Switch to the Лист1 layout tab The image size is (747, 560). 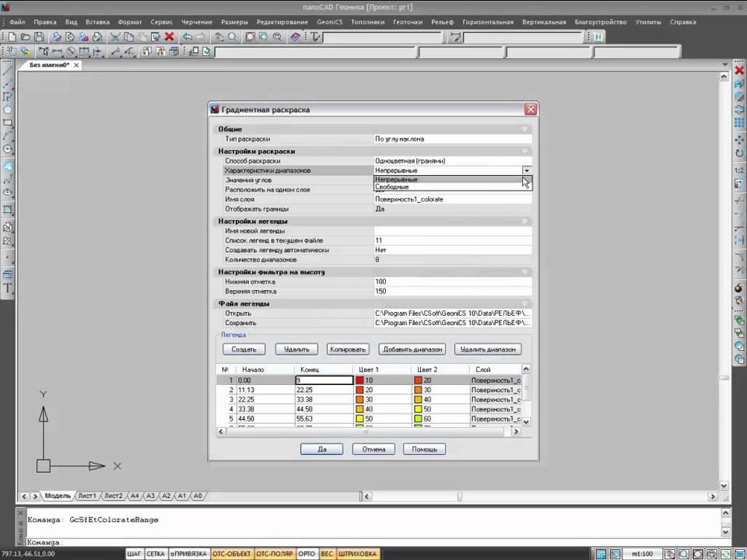tap(87, 495)
